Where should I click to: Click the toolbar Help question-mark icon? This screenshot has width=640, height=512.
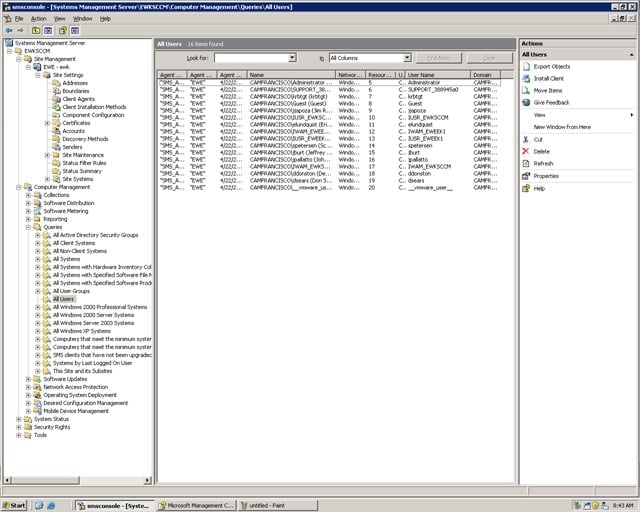(63, 31)
